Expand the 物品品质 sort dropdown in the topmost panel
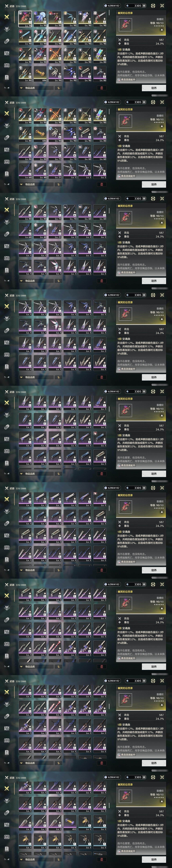The image size is (172, 868). 36,88
